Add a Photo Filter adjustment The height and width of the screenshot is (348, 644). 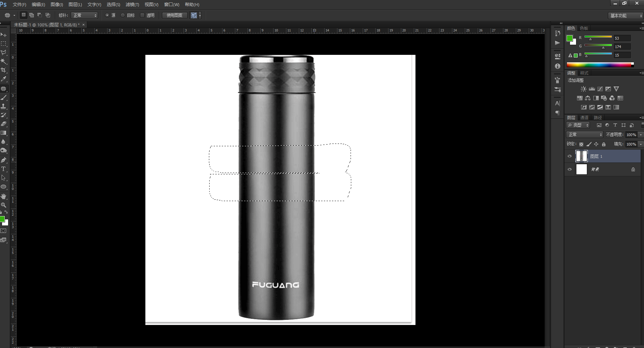click(604, 98)
